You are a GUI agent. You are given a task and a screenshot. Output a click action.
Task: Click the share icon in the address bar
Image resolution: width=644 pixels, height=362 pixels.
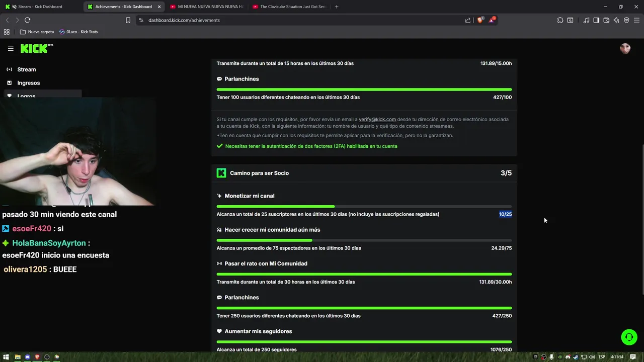468,20
